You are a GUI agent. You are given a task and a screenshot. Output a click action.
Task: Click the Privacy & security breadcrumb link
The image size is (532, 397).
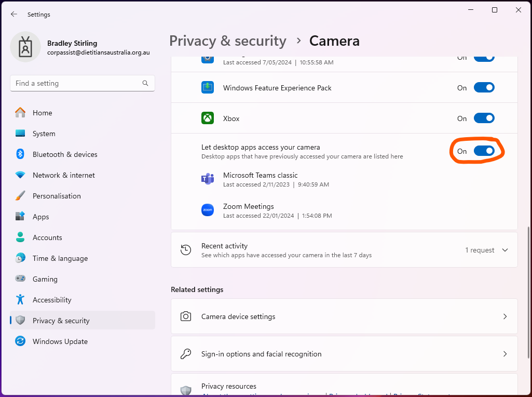pyautogui.click(x=227, y=41)
